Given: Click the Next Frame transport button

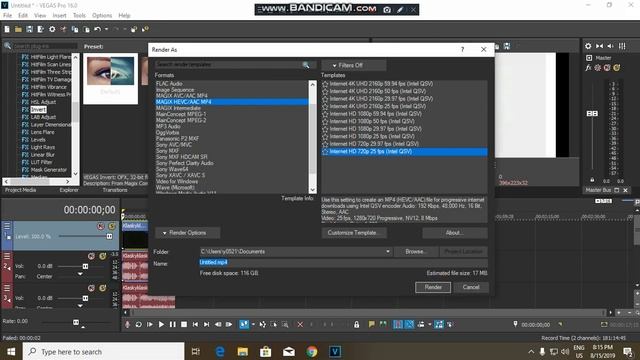Looking at the screenshot, I should coord(229,324).
